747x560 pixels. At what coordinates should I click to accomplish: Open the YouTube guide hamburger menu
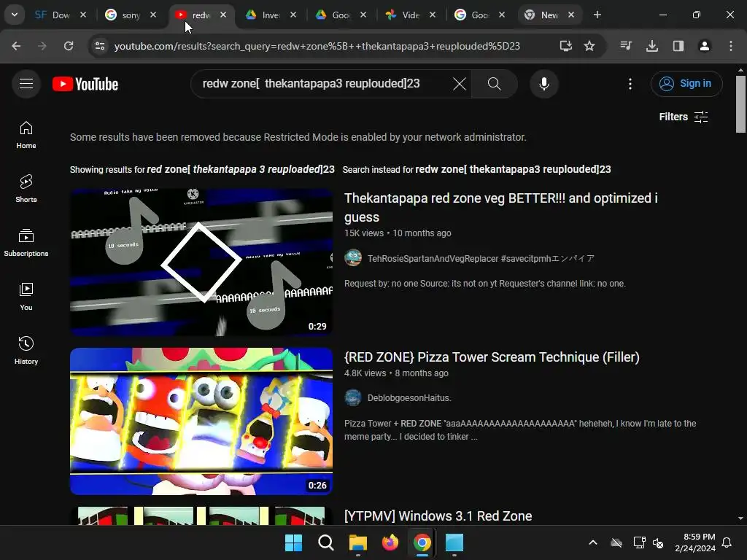coord(26,84)
